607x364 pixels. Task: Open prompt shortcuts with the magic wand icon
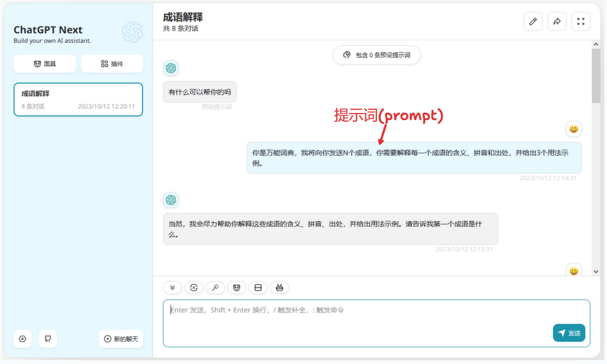pyautogui.click(x=215, y=287)
